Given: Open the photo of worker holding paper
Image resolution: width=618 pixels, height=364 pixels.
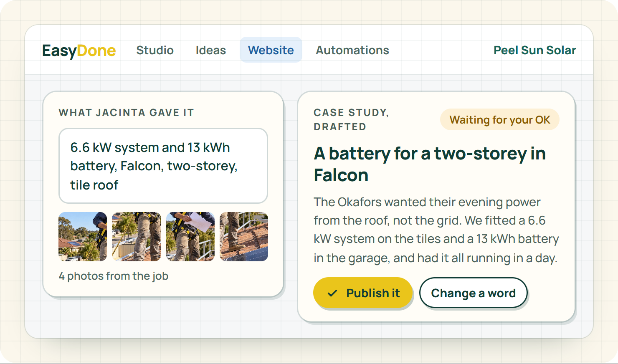Looking at the screenshot, I should click(x=190, y=237).
